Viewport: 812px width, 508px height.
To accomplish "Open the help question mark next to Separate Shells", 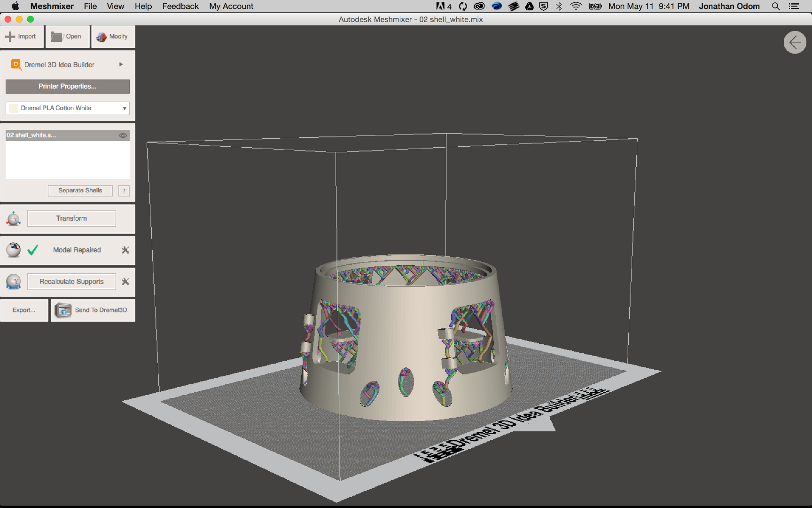I will tap(124, 190).
